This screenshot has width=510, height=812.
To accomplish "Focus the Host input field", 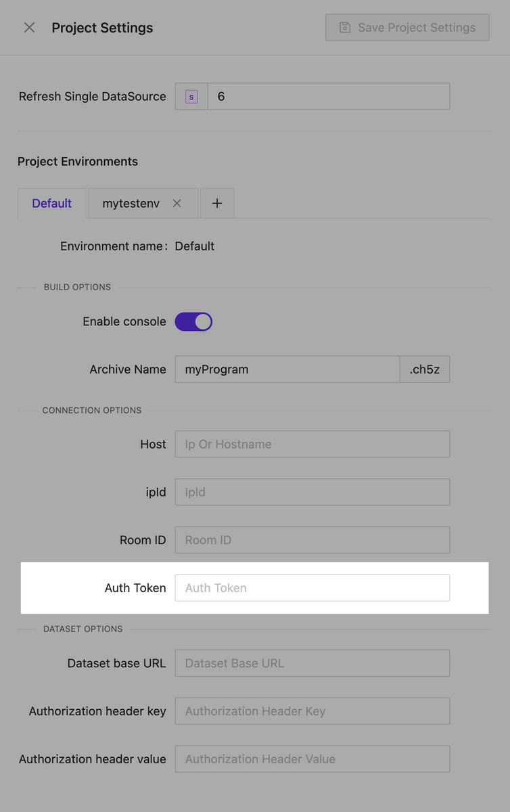I will (x=312, y=444).
